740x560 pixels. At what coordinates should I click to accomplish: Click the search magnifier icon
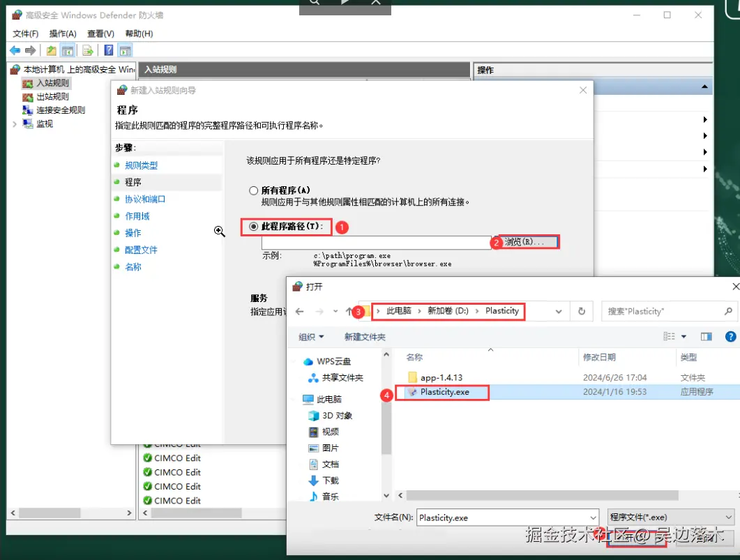[728, 311]
